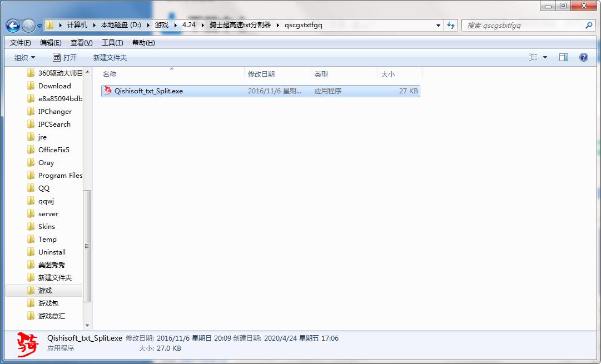The height and width of the screenshot is (364, 601).
Task: Click in the search qscgstxtfgq input box
Action: (x=523, y=25)
